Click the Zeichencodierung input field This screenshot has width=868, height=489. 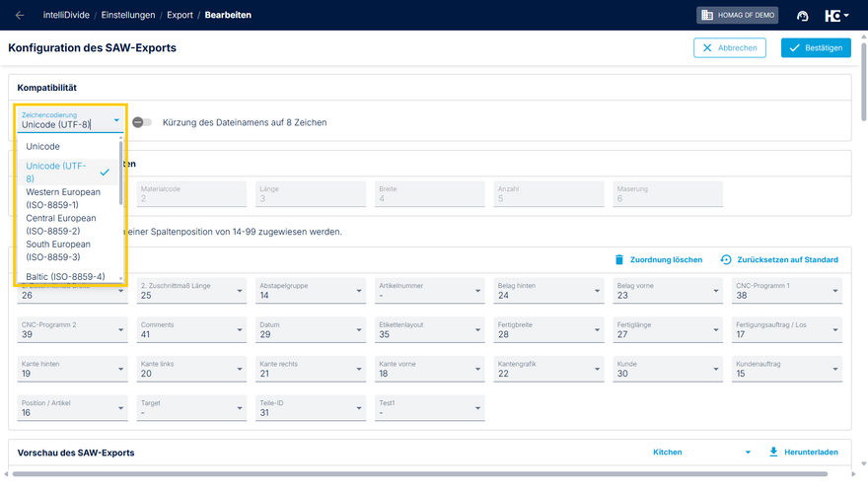(x=63, y=124)
